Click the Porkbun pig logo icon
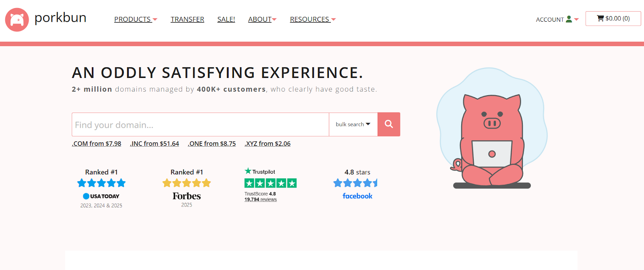644x270 pixels. point(17,20)
